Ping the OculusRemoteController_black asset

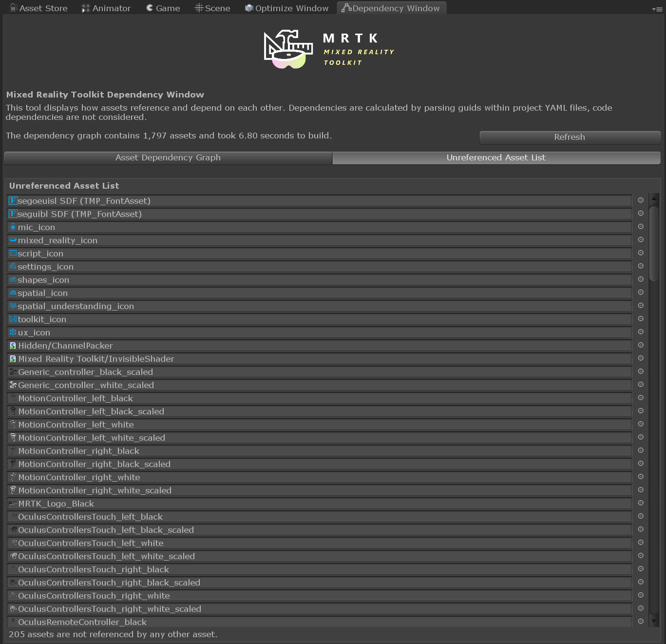(x=641, y=622)
